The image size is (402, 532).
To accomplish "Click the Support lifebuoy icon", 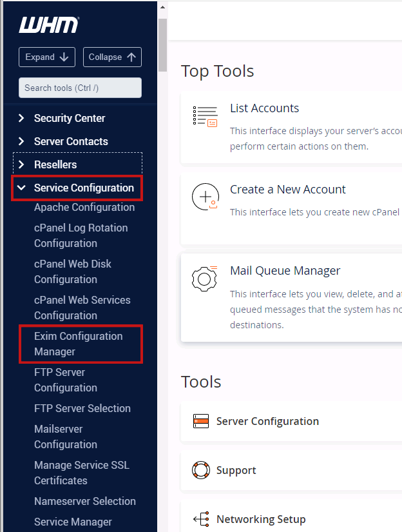I will point(200,470).
